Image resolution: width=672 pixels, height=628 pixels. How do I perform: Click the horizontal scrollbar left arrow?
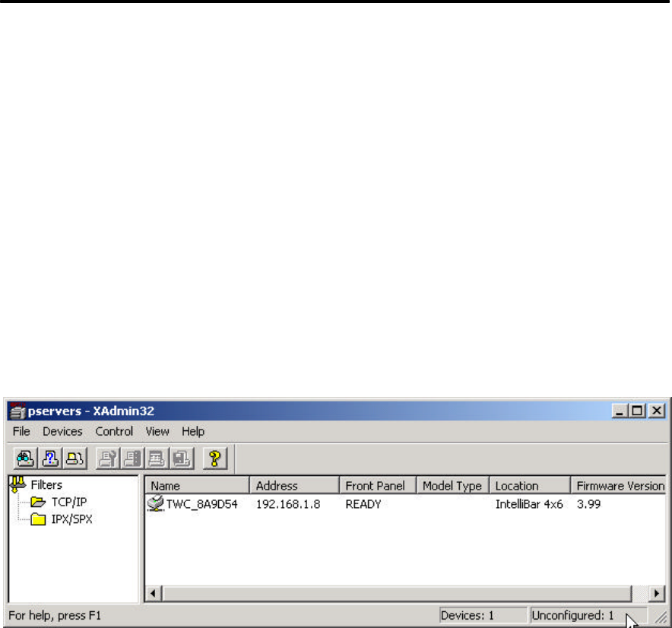point(154,593)
